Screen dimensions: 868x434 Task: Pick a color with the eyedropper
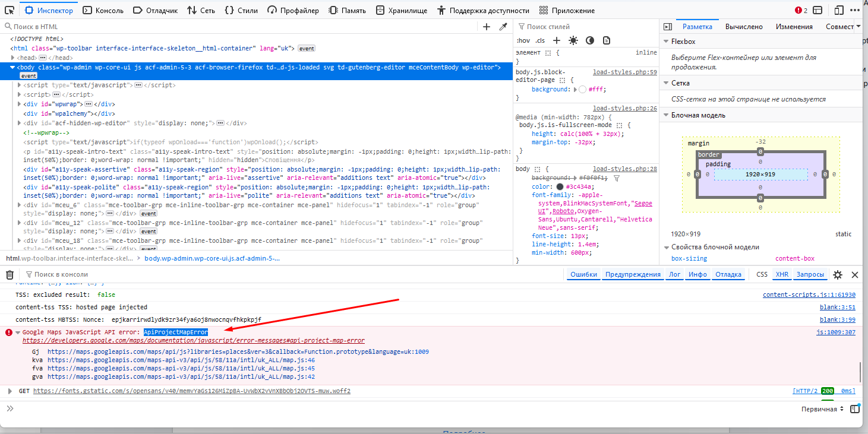pos(503,27)
